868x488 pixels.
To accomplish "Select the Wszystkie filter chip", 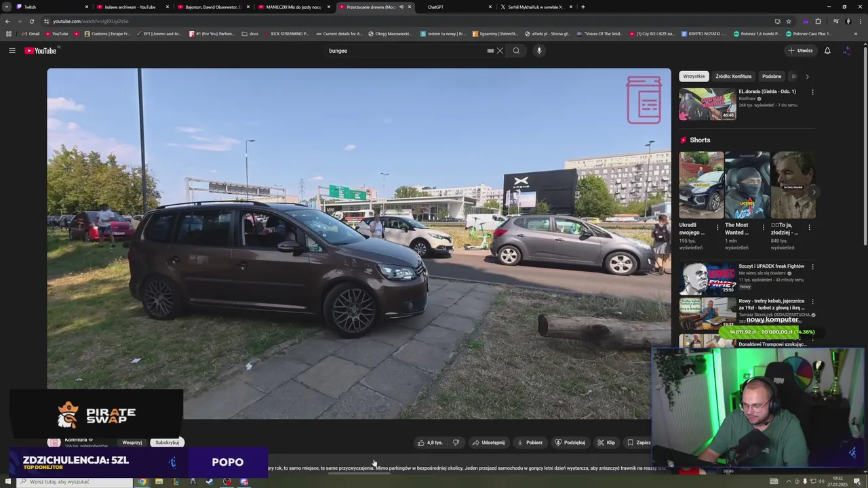I will [x=694, y=77].
